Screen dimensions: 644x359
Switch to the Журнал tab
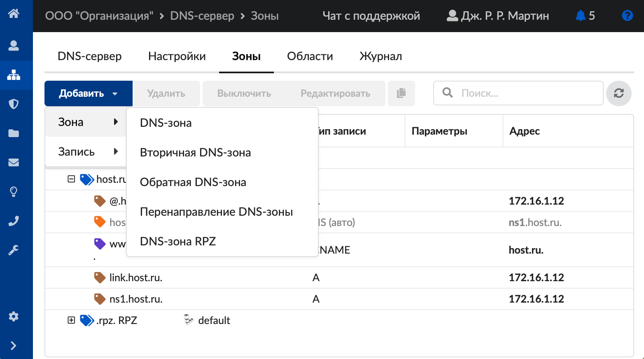tap(380, 56)
